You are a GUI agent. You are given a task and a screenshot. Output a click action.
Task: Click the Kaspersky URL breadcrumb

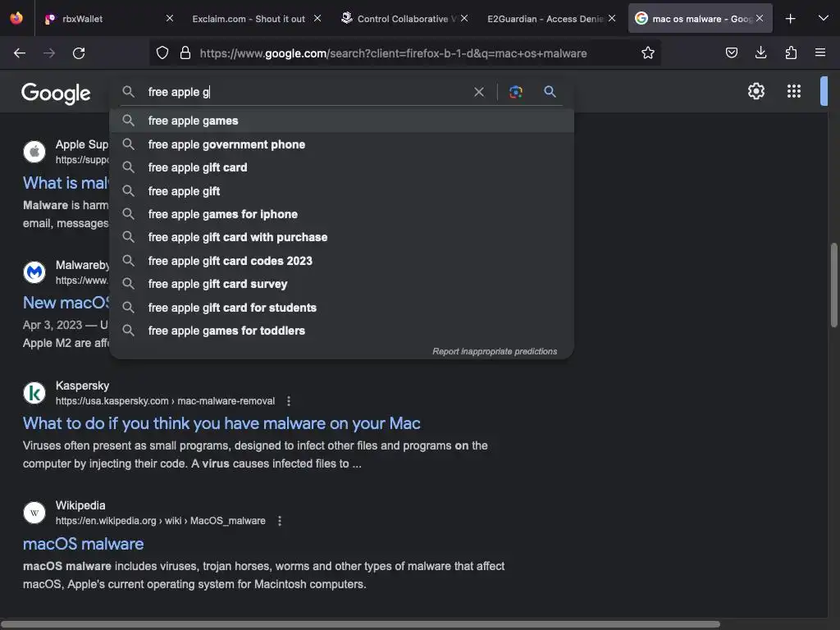coord(165,400)
